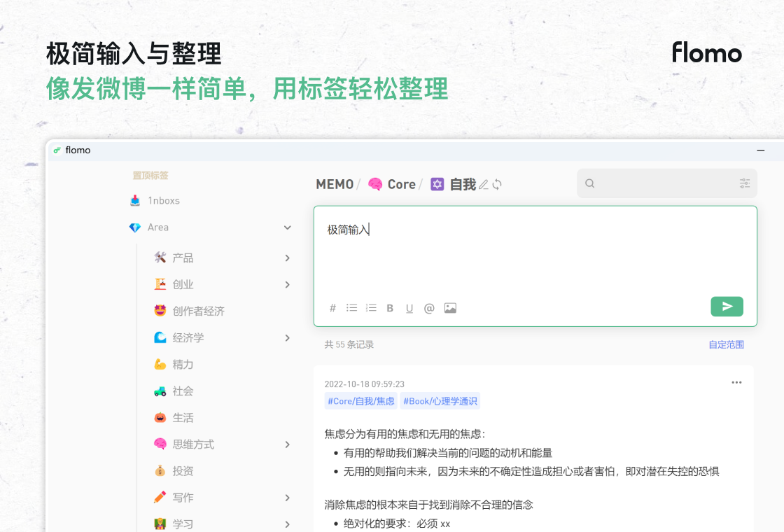Screen dimensions: 784x532
Task: Insert an image into the memo editor
Action: pos(450,307)
